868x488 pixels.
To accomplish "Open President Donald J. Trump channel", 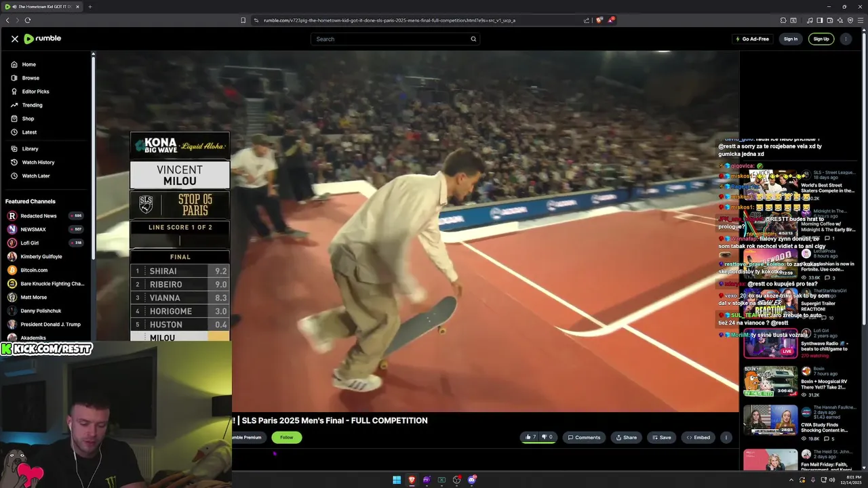I will [45, 324].
